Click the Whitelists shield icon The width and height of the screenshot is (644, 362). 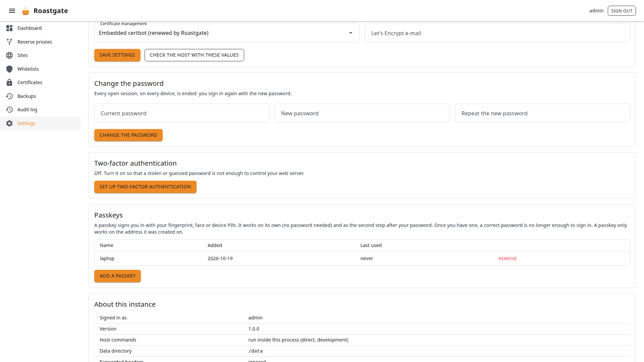tap(9, 69)
